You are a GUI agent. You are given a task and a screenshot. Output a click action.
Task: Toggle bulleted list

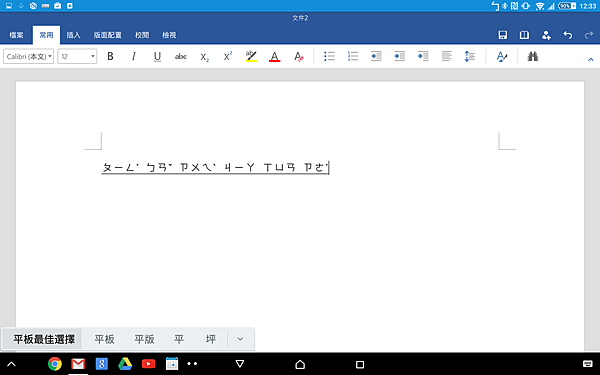(x=329, y=56)
